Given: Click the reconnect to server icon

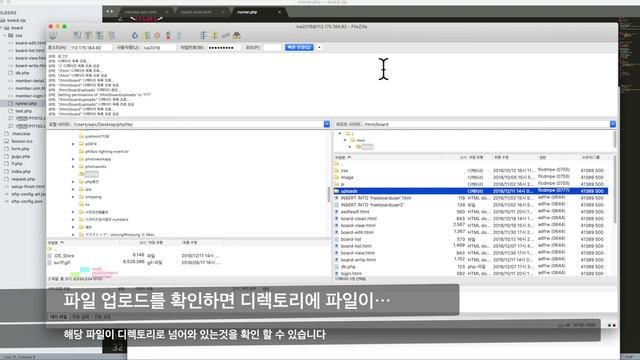Looking at the screenshot, I should click(179, 36).
